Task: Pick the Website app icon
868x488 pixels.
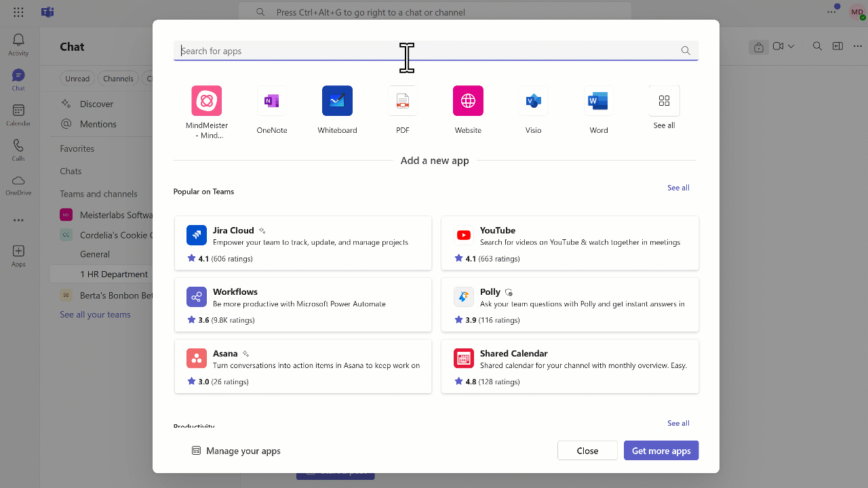Action: tap(468, 101)
